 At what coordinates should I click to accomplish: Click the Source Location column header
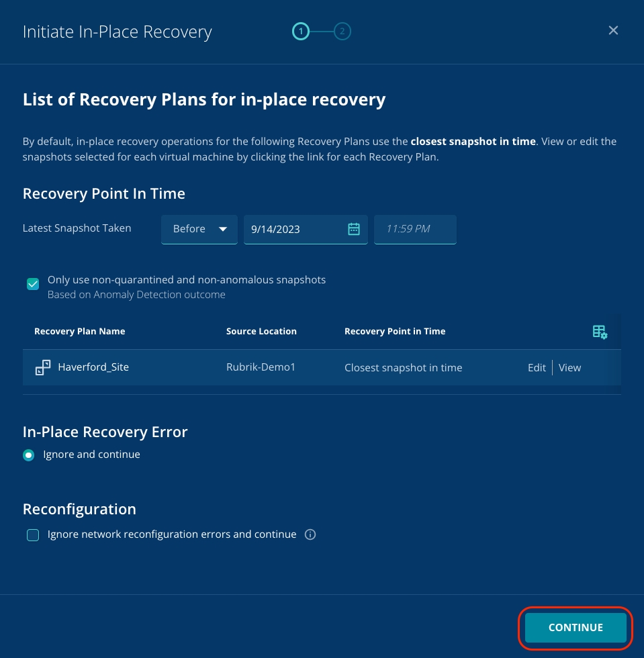point(261,331)
